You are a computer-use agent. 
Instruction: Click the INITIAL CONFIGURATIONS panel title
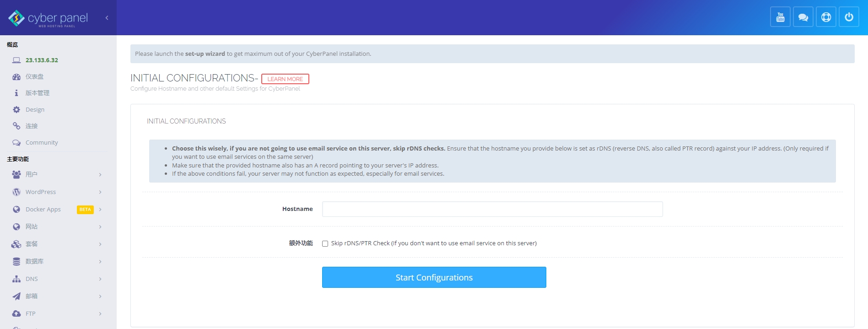pyautogui.click(x=186, y=121)
